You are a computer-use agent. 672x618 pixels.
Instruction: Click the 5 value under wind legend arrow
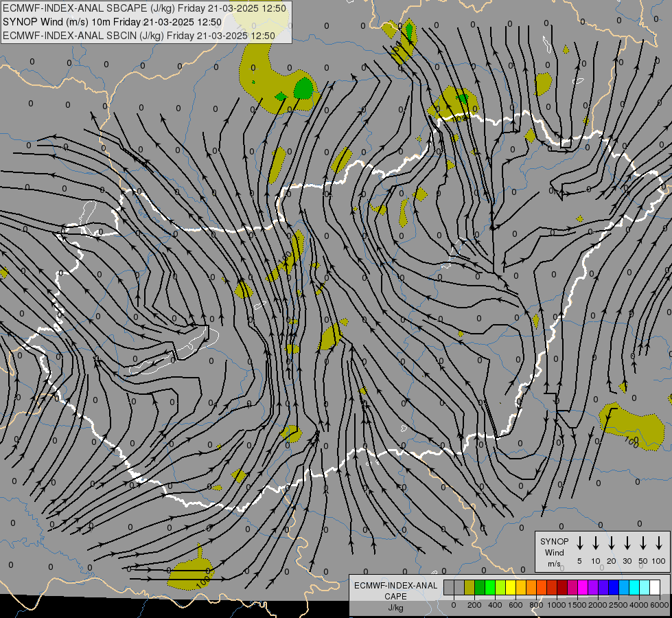pyautogui.click(x=579, y=561)
